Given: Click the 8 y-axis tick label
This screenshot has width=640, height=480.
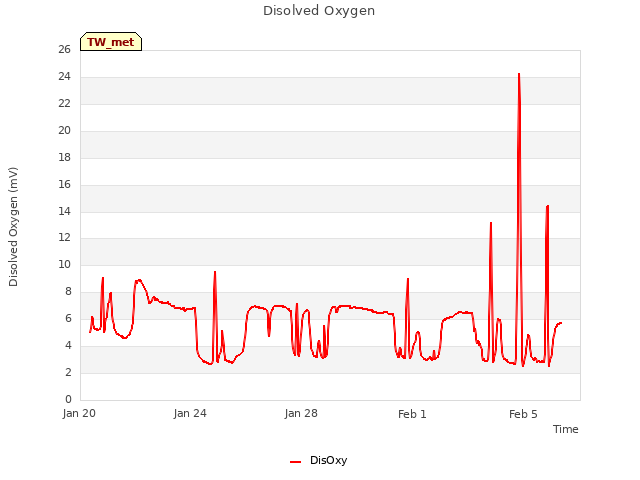Looking at the screenshot, I should (68, 291).
